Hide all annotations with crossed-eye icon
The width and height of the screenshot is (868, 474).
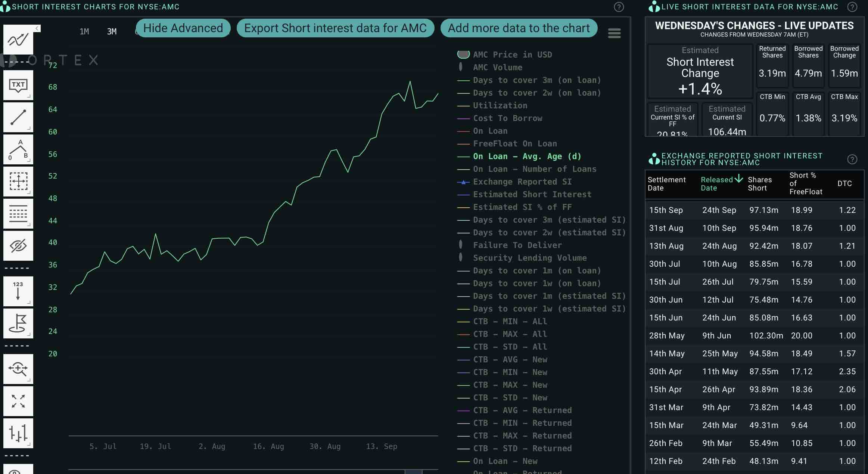pyautogui.click(x=18, y=246)
